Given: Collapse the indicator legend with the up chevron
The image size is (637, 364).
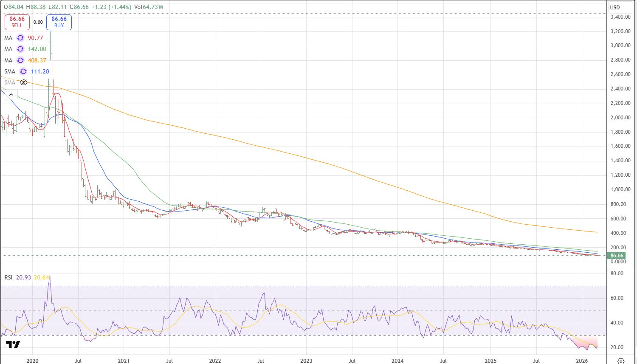Looking at the screenshot, I should click(11, 95).
